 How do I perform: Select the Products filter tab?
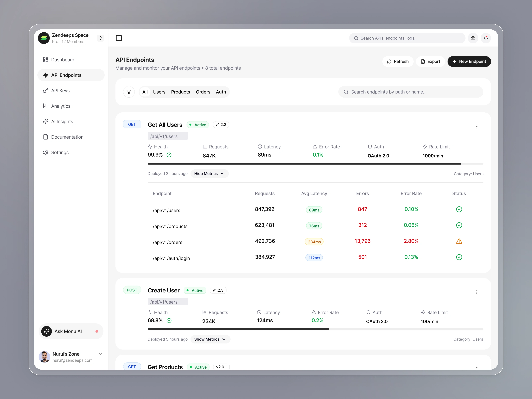pyautogui.click(x=180, y=92)
